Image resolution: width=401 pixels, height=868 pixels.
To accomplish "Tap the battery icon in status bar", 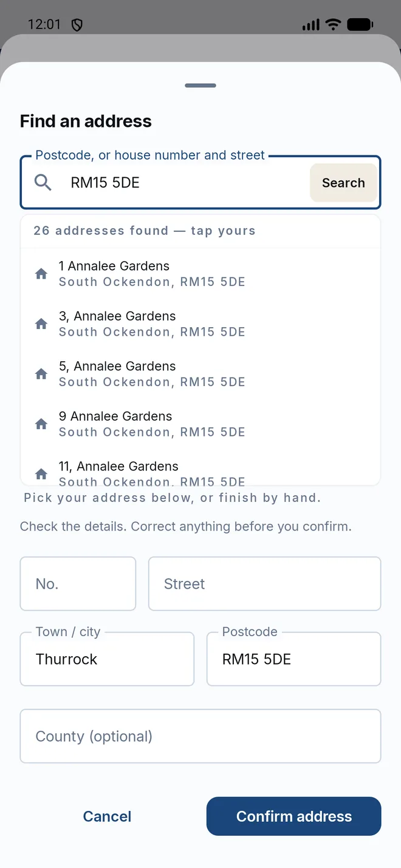I will [360, 25].
